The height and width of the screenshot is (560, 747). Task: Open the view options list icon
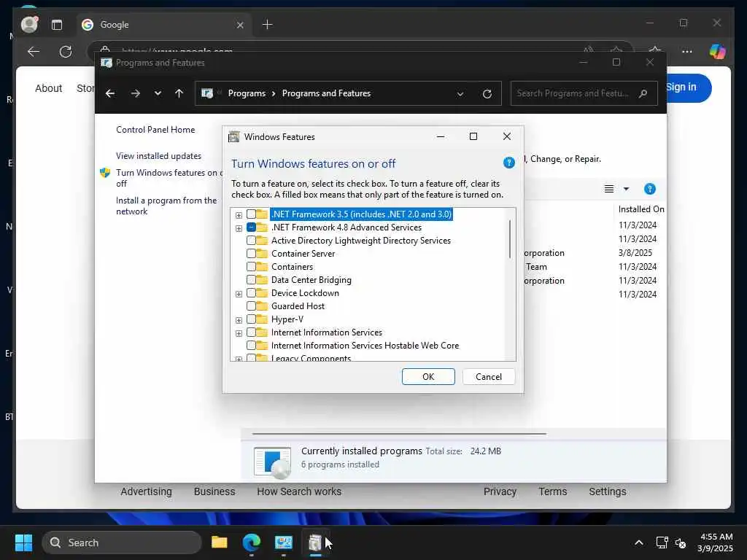[x=609, y=189]
